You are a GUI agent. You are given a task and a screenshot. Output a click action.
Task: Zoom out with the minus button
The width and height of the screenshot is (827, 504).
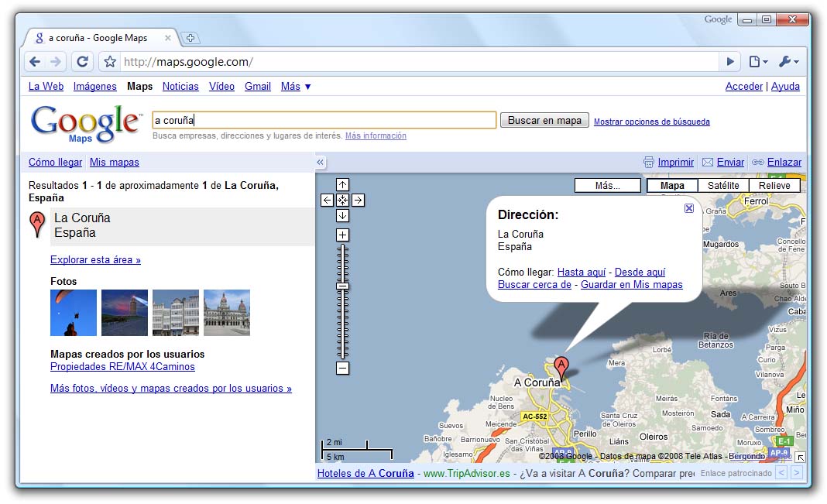tap(343, 368)
